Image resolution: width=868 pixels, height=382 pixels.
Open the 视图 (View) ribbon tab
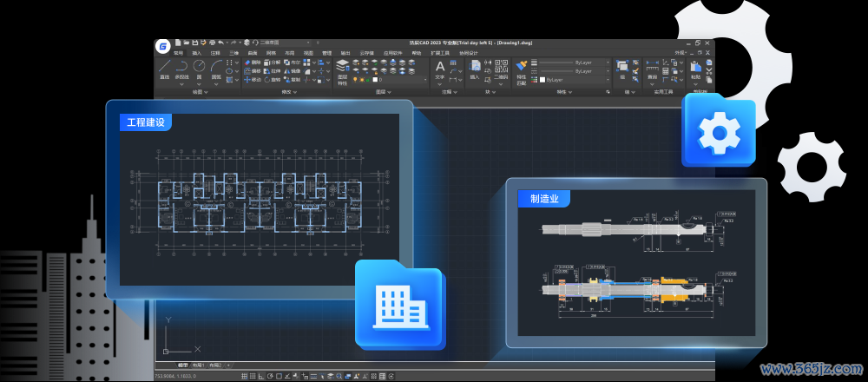click(308, 53)
